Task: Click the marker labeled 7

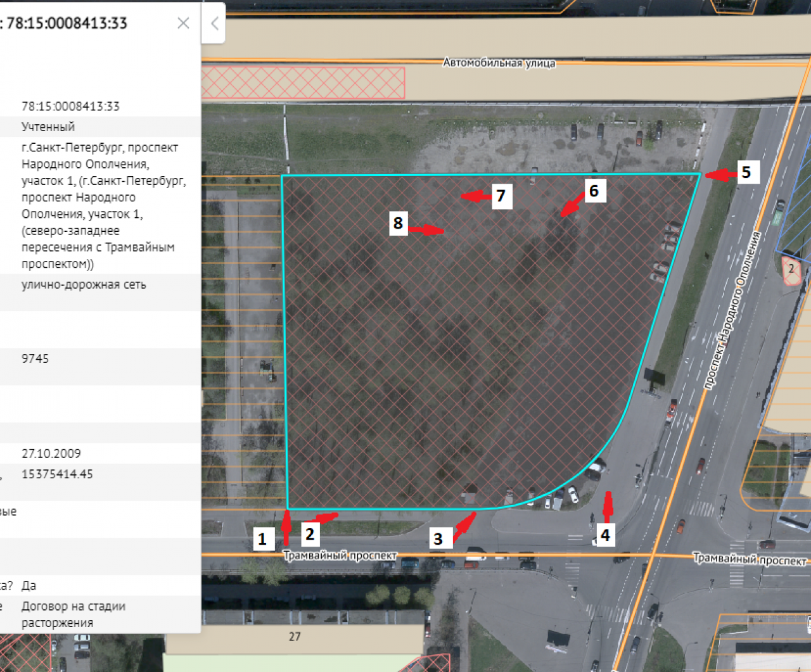Action: point(501,196)
